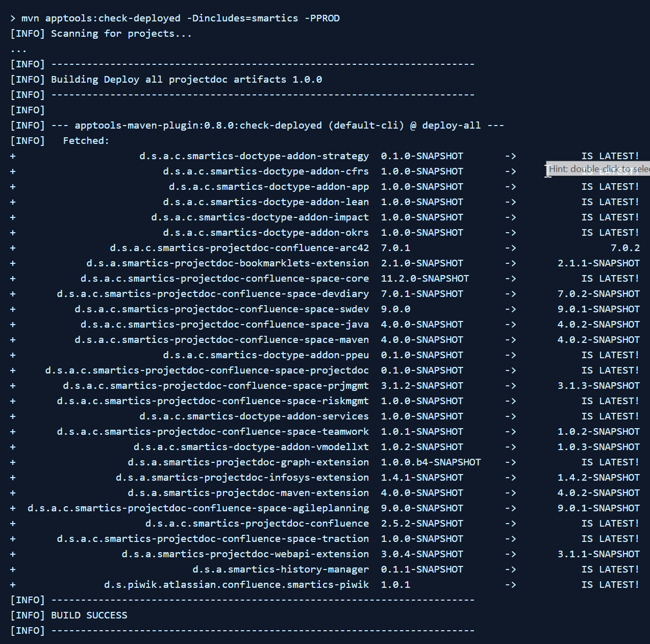
Task: Click the smartics-doctype-addon-vmodellxt artifact name
Action: click(251, 447)
